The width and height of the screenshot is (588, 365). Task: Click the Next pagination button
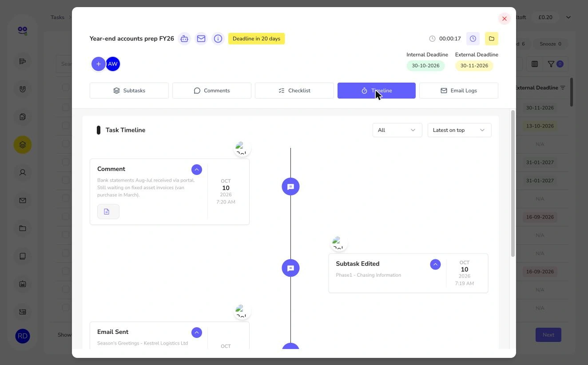point(548,335)
